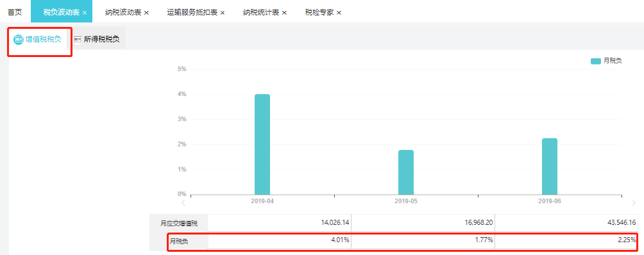The height and width of the screenshot is (255, 644).
Task: Toggle the 月税负 legend series
Action: pos(606,61)
